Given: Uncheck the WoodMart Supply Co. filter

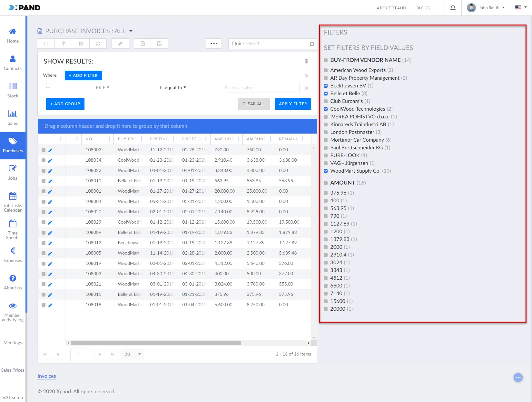Looking at the screenshot, I should tap(326, 171).
